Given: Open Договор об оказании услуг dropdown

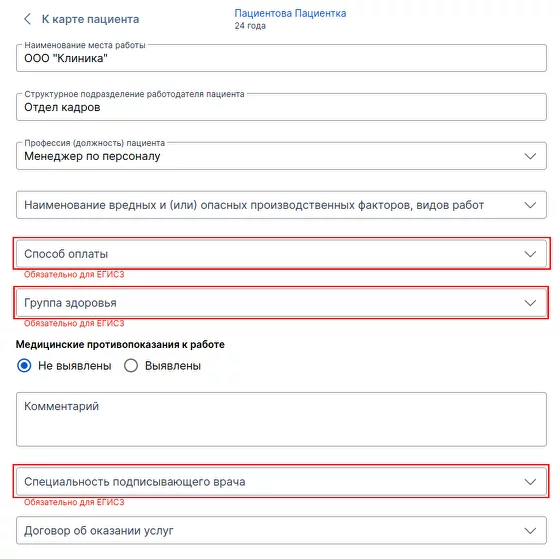Looking at the screenshot, I should [281, 530].
